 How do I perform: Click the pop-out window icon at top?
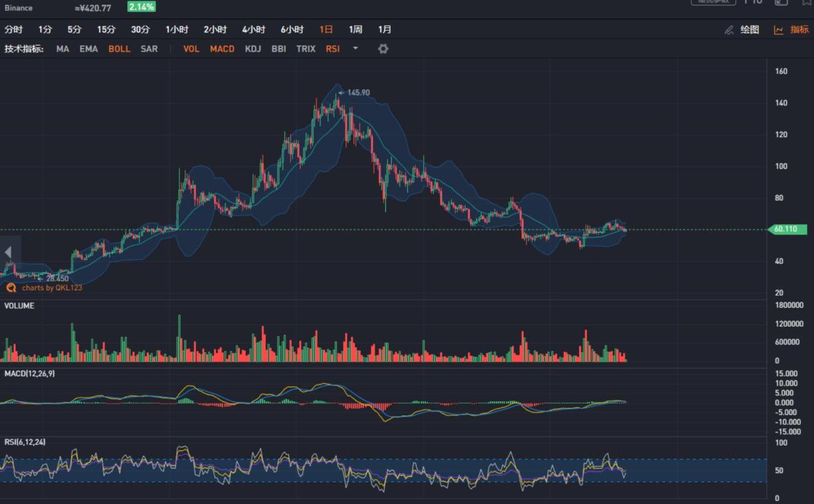tap(781, 2)
